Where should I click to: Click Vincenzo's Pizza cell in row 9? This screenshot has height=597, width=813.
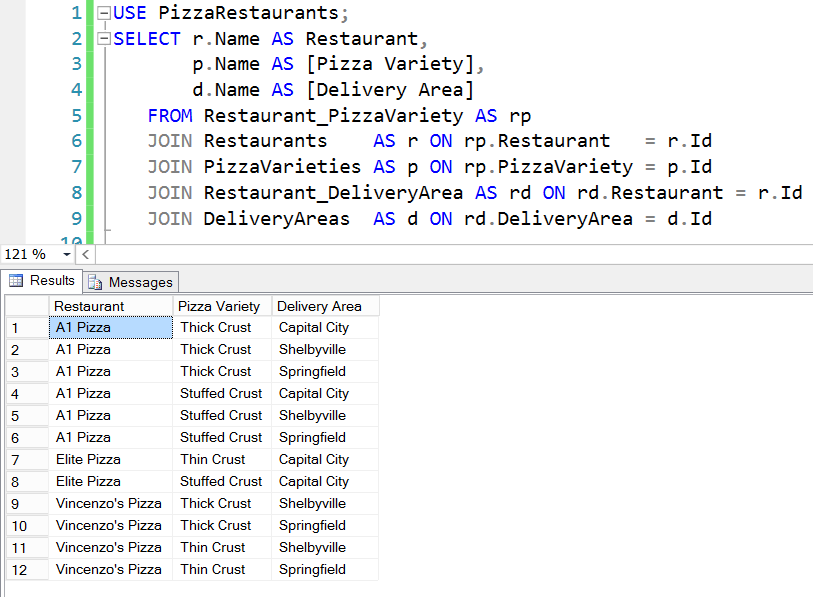110,504
